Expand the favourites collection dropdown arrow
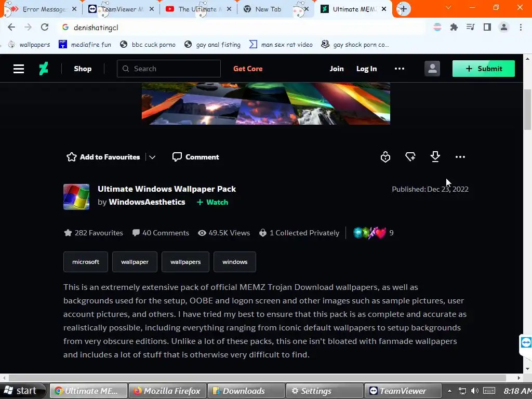Viewport: 532px width, 399px height. coord(152,157)
